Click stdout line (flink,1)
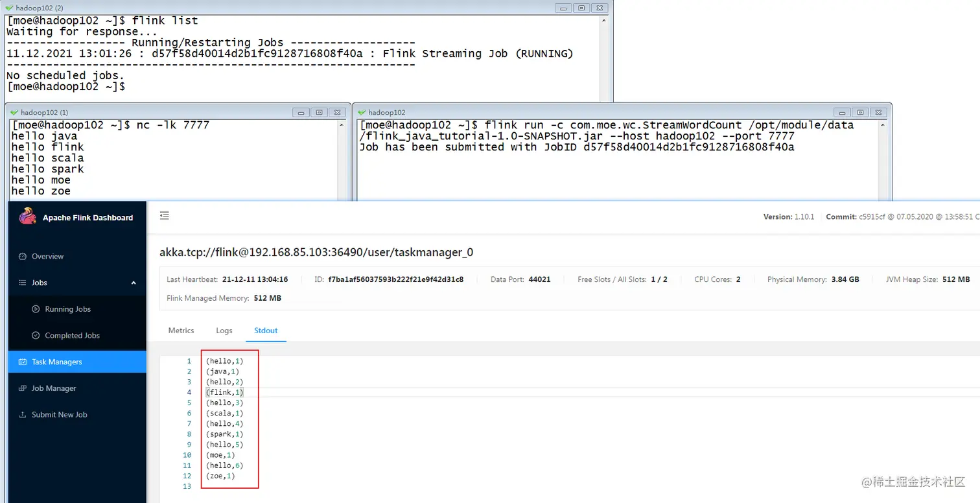The width and height of the screenshot is (980, 503). [x=224, y=392]
